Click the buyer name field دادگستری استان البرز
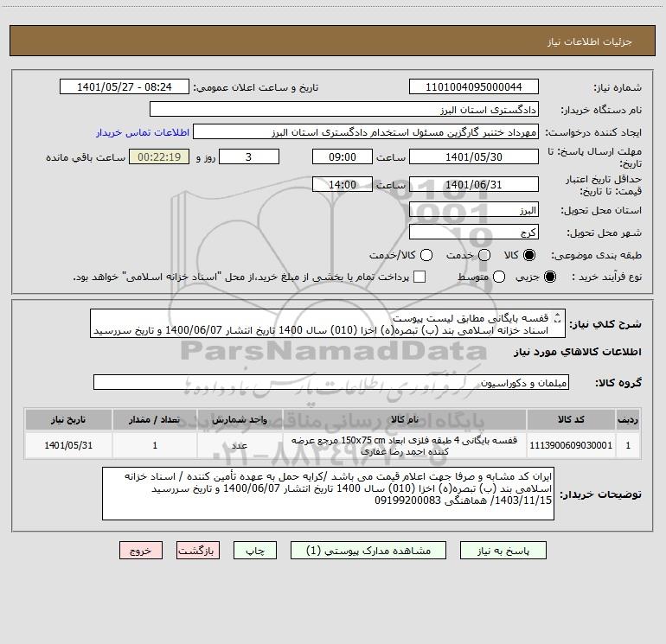 344,109
